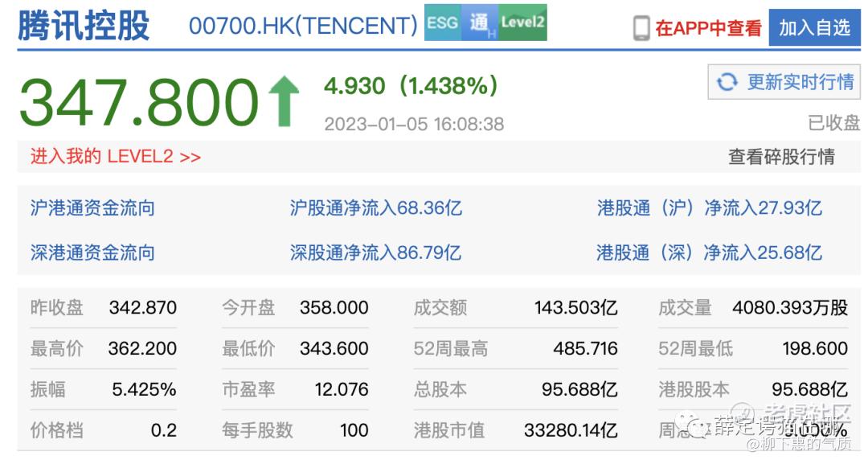868x464 pixels.
Task: Click the 总股本 label
Action: (x=440, y=389)
